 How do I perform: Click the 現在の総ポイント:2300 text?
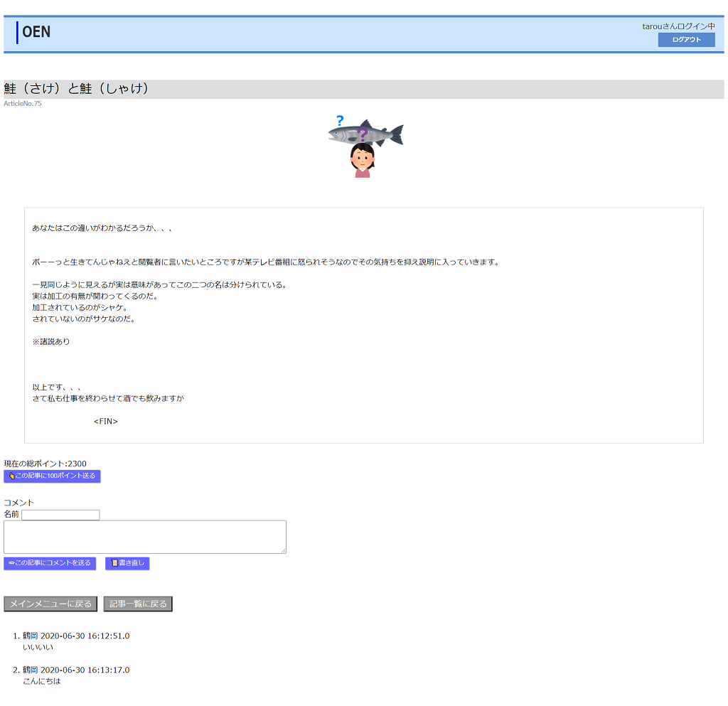45,464
